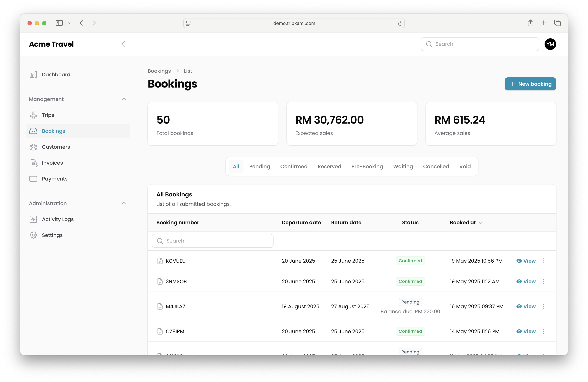Viewport: 588px width, 382px height.
Task: Open Customers via the people icon
Action: 33,147
